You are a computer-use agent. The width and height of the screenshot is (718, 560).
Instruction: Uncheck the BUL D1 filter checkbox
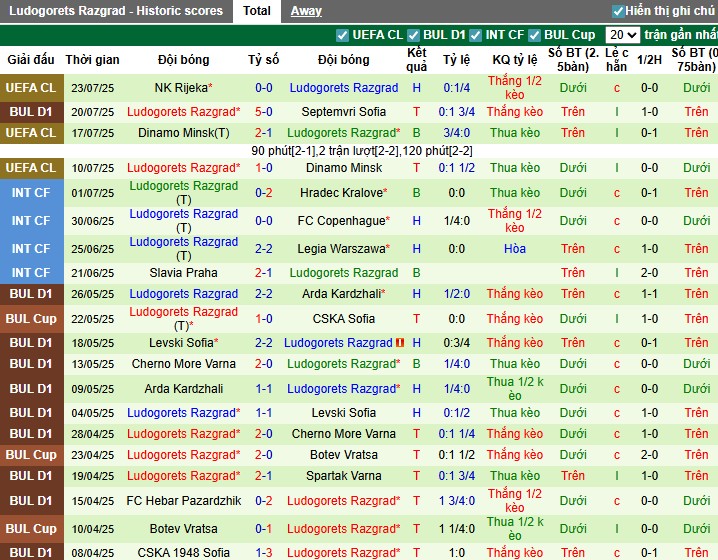413,35
